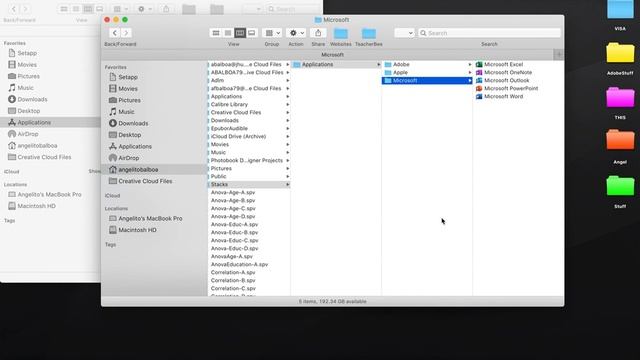640x360 pixels.
Task: Select AirDrop in front window sidebar
Action: coord(153,158)
